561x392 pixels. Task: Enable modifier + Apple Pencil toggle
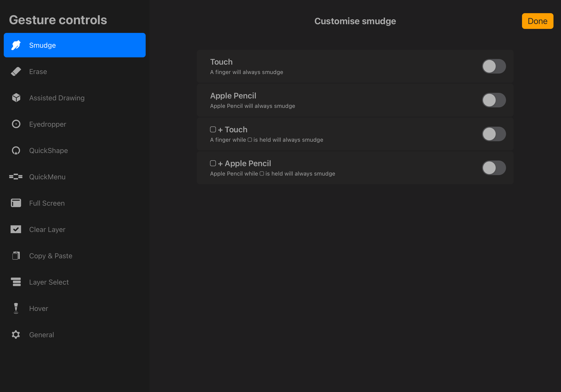[x=494, y=168]
